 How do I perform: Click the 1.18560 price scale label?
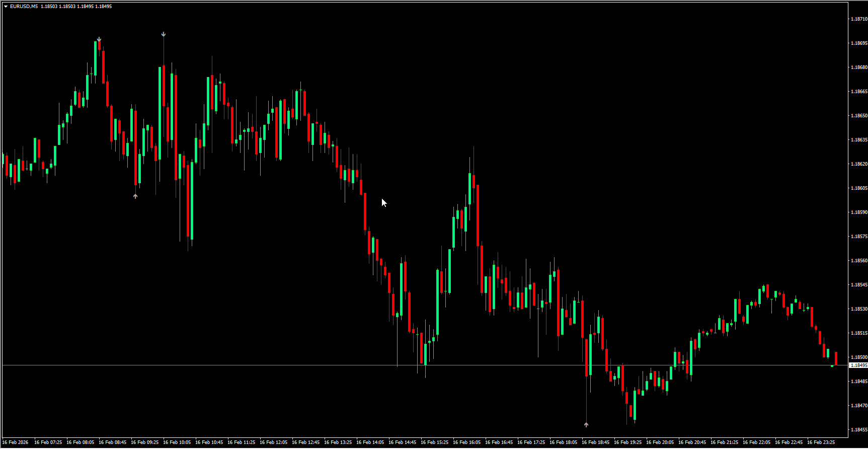pos(858,261)
